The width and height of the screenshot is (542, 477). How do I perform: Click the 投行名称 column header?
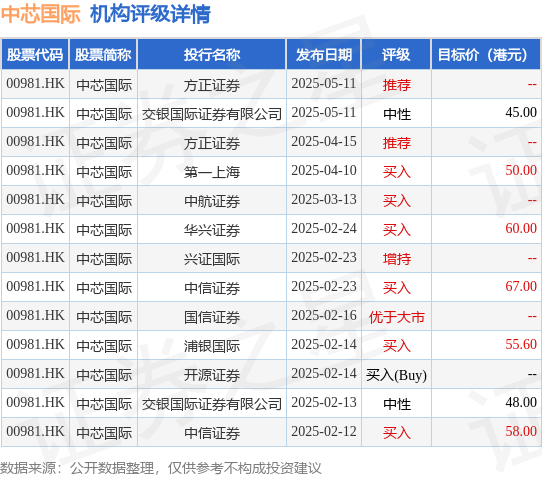(212, 55)
